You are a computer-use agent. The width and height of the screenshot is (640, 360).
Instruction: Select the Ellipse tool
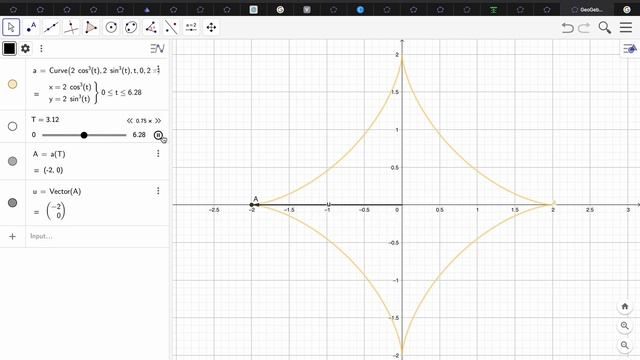131,27
